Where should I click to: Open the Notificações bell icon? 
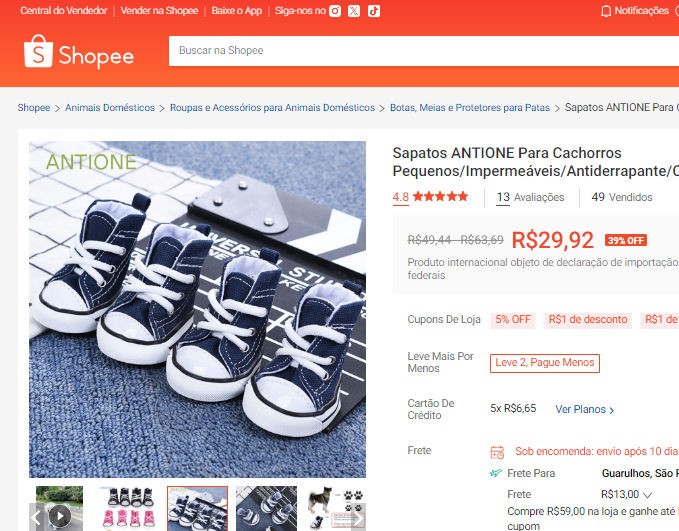pos(605,11)
